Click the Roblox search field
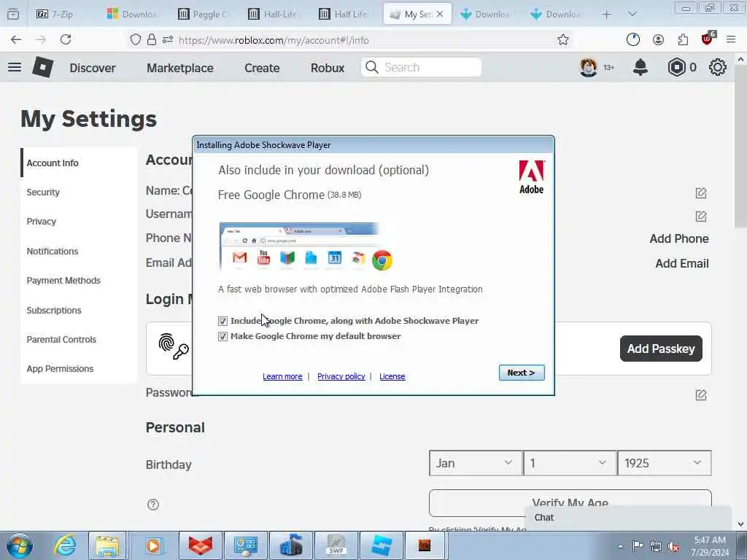 coord(421,67)
